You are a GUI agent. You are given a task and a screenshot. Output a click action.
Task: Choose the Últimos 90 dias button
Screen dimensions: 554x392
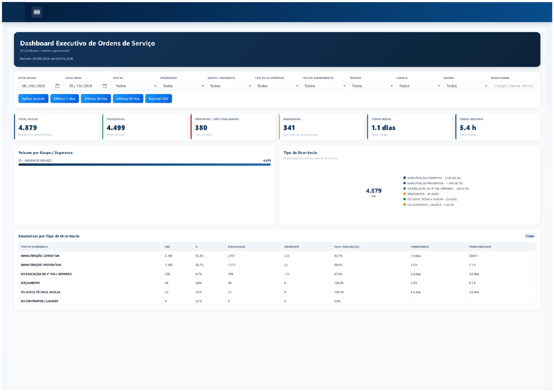point(128,99)
